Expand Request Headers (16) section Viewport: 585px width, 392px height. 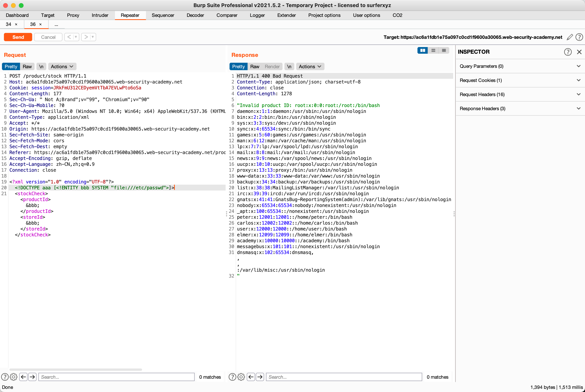tap(520, 94)
